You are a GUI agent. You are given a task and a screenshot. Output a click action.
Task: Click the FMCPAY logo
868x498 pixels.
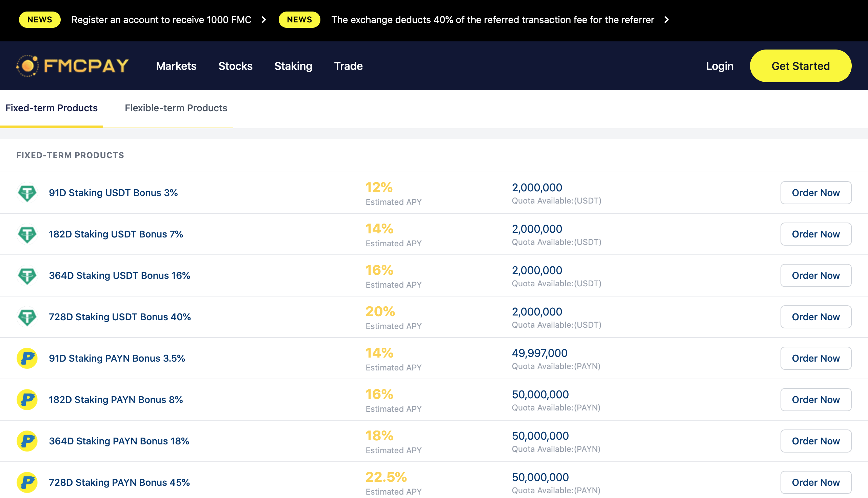73,66
